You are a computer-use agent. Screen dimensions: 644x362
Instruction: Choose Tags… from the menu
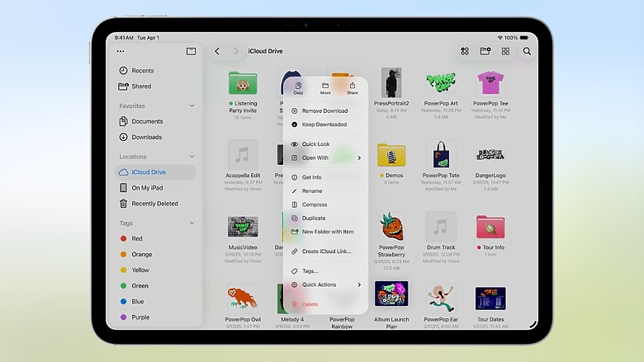coord(325,271)
